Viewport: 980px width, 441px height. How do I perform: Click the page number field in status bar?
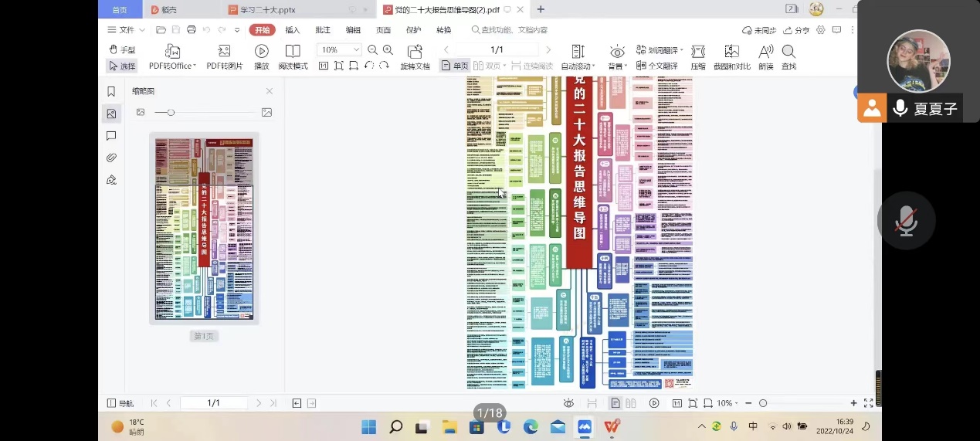point(214,403)
